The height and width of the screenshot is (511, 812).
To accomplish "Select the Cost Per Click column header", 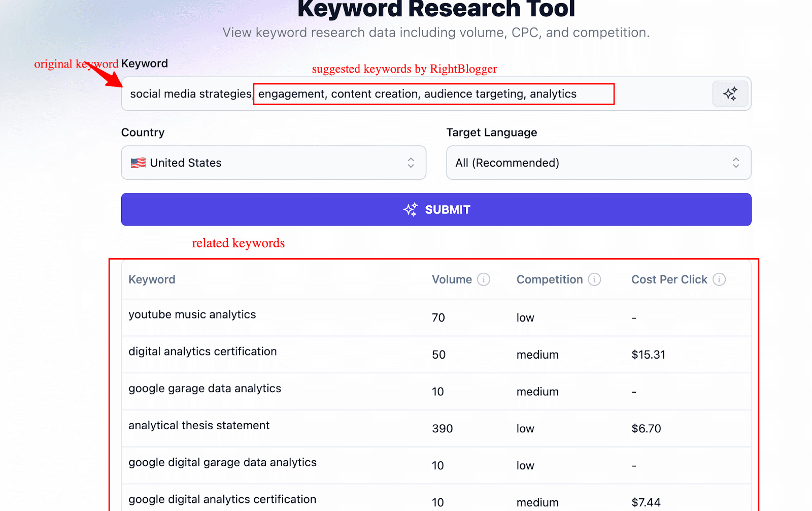I will coord(668,279).
